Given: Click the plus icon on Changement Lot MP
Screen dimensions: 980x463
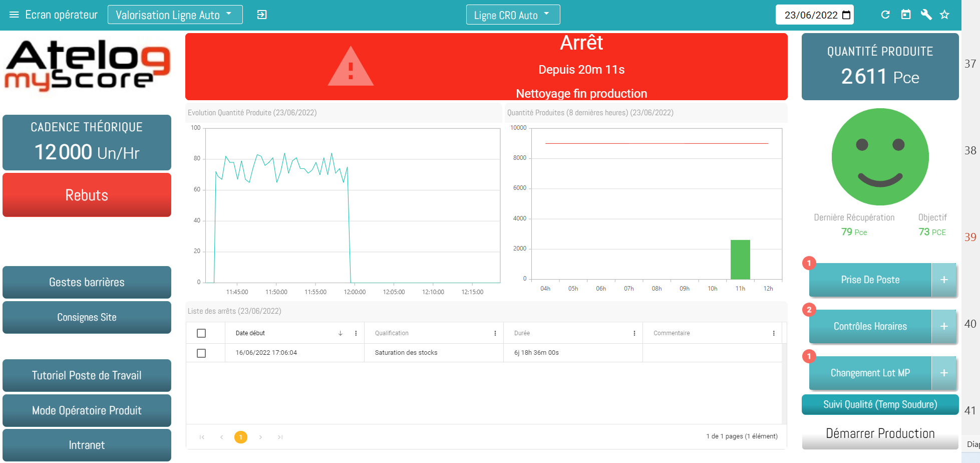Looking at the screenshot, I should tap(944, 373).
